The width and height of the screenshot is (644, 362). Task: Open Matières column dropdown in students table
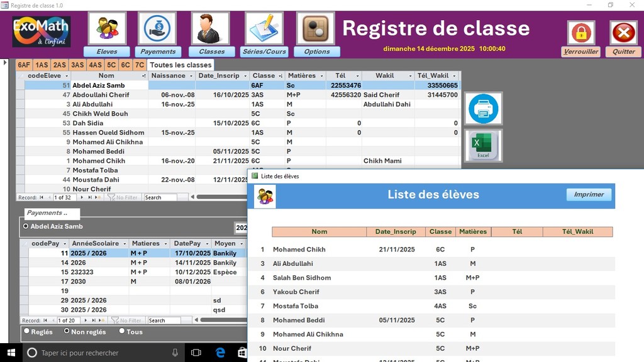[321, 76]
